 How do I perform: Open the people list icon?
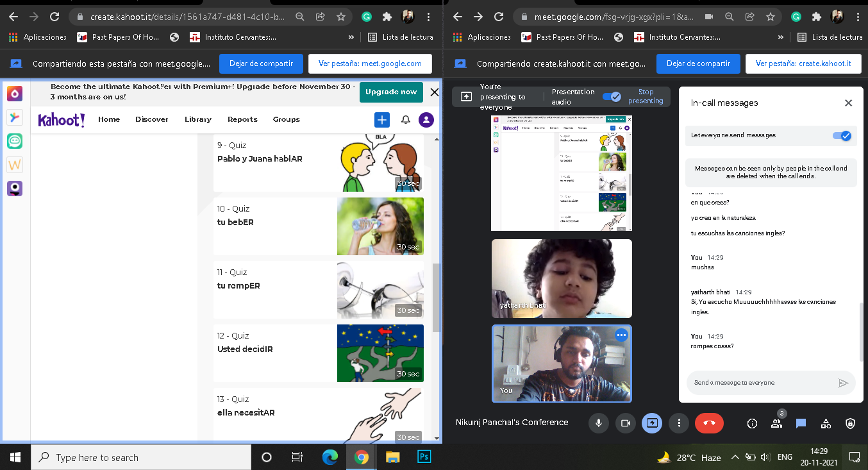(777, 423)
